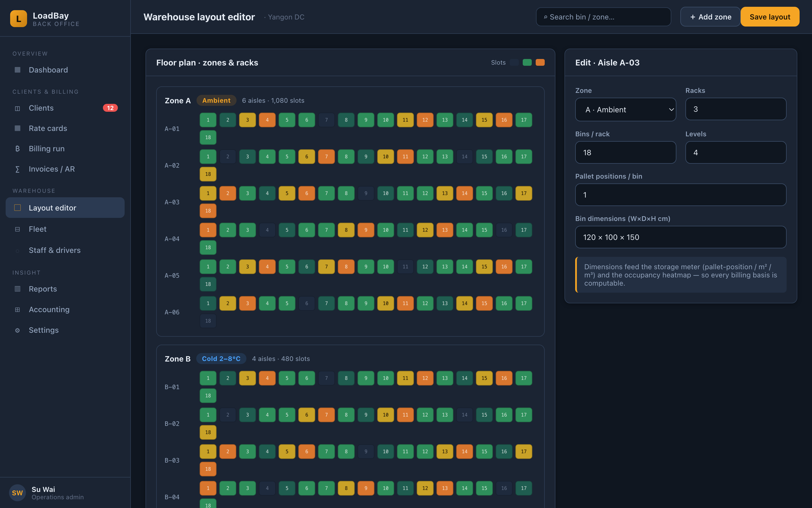Click the Layout editor square icon
Screen dimensions: 812x508
click(x=17, y=208)
